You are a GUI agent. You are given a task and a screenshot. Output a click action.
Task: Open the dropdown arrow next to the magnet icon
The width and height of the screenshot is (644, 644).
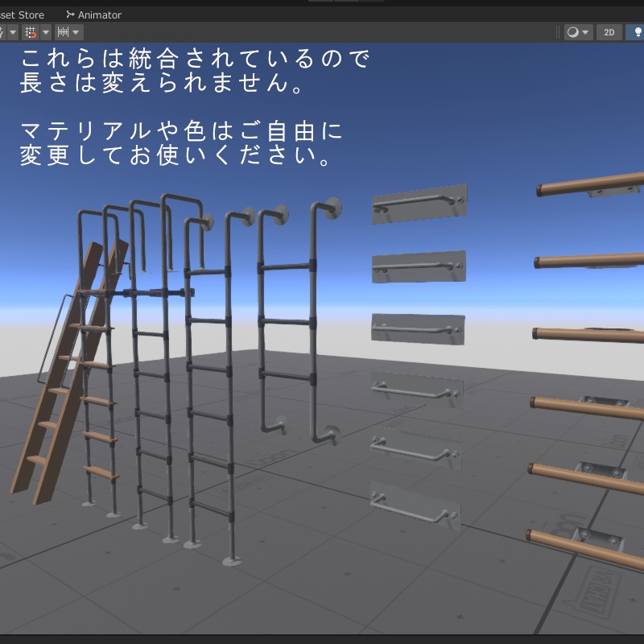pos(45,32)
